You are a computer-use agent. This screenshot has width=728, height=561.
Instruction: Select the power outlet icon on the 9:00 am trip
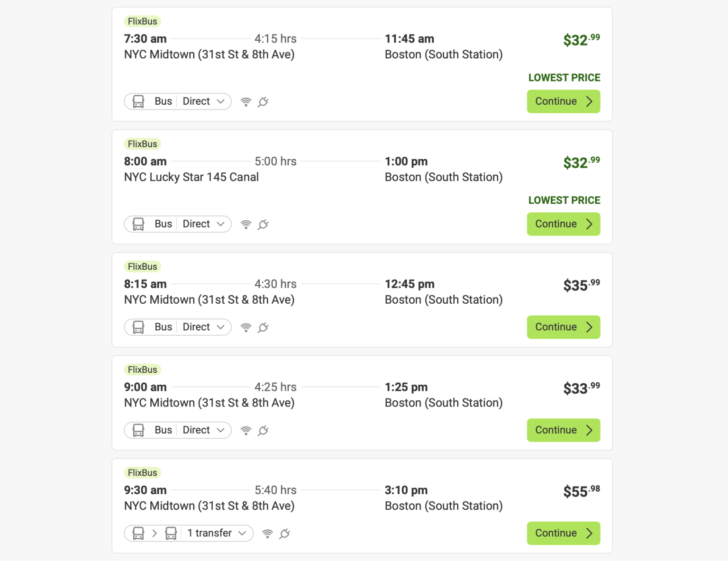point(263,430)
